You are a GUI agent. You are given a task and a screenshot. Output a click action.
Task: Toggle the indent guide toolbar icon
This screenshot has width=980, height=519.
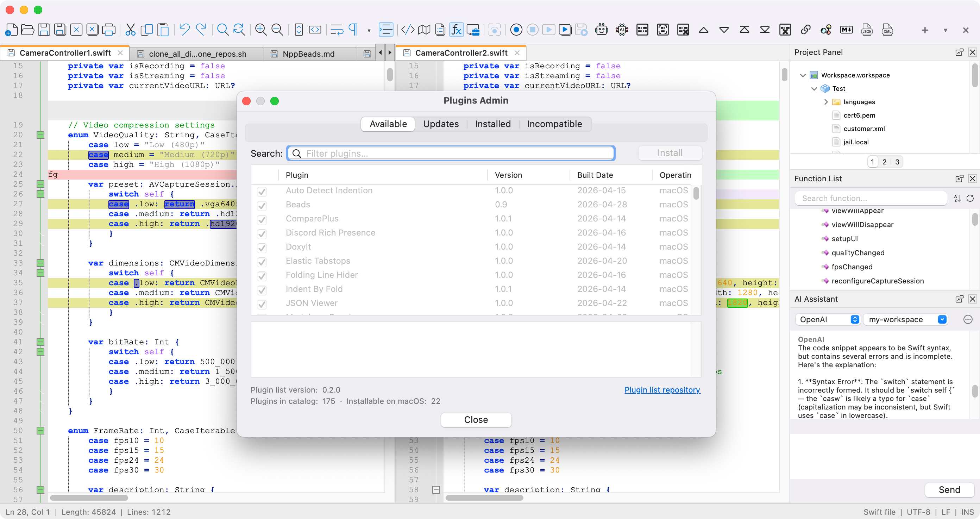(386, 30)
